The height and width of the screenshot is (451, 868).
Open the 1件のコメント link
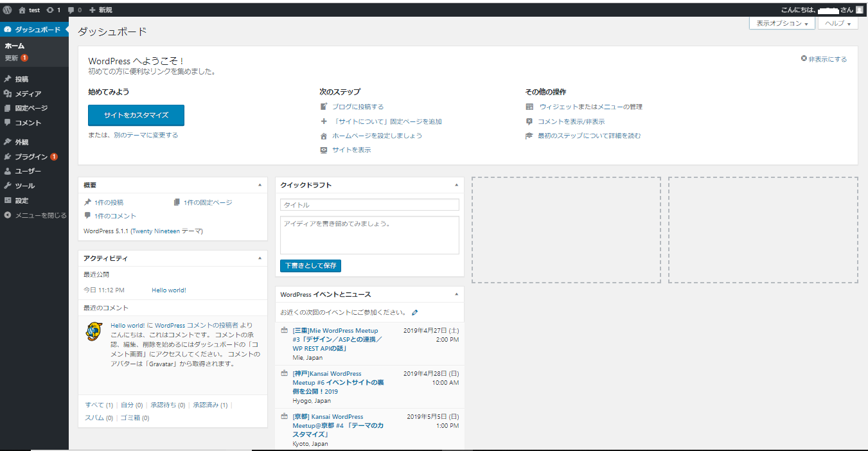(x=115, y=216)
